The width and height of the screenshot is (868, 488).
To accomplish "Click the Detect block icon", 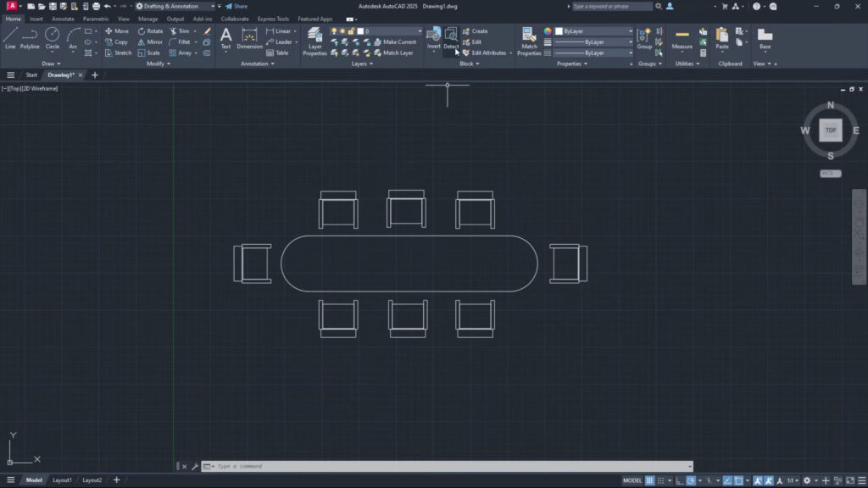I will (451, 37).
